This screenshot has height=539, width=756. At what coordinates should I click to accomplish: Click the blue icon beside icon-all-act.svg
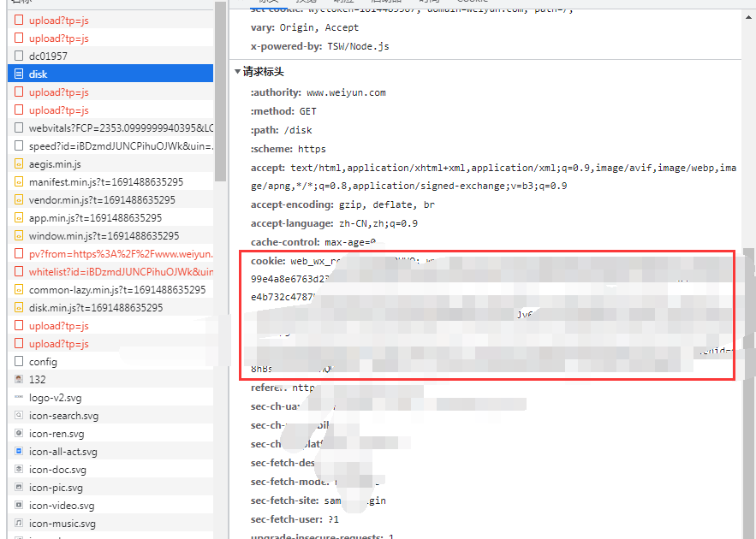point(19,452)
